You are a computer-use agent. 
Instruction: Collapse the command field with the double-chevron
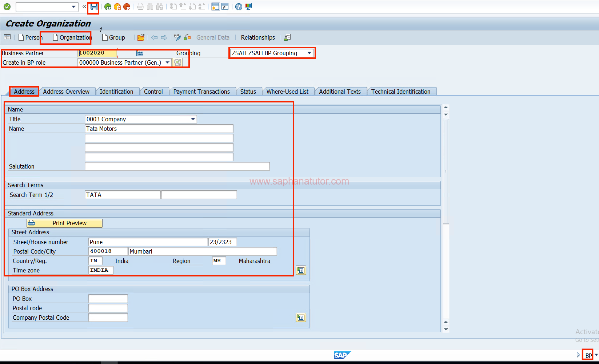point(84,7)
